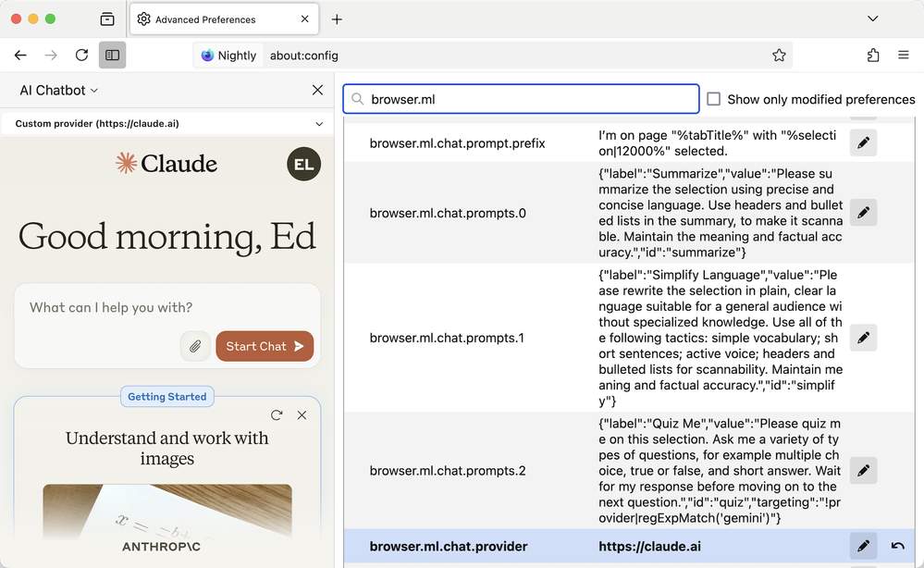
Task: Select the Advanced Preferences tab
Action: (x=225, y=19)
